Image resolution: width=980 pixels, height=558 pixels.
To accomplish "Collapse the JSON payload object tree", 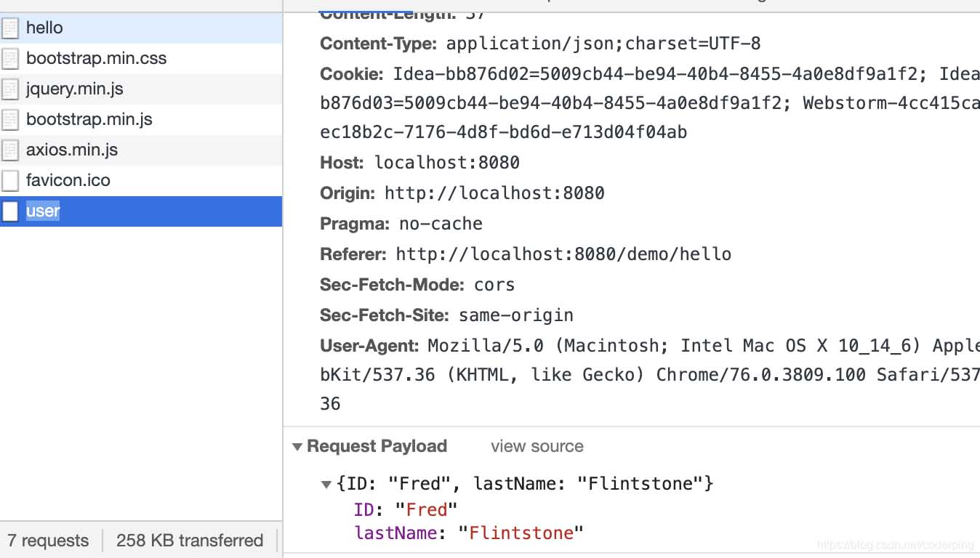I will coord(326,485).
